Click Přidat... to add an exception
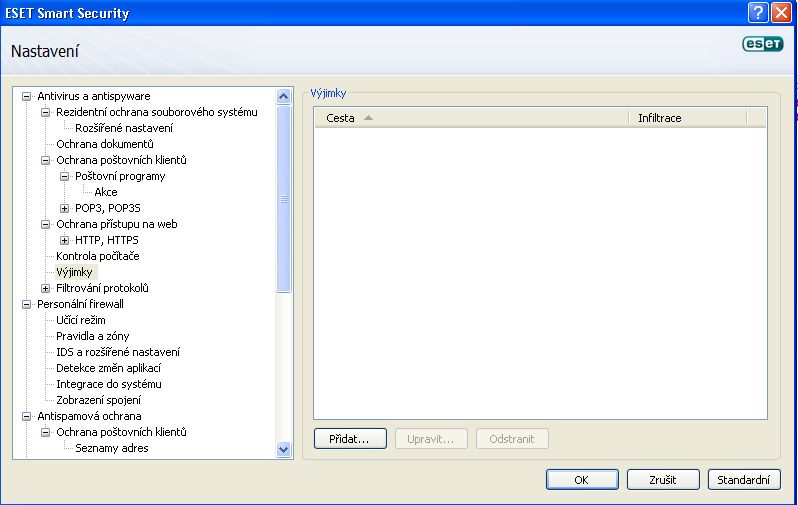 (350, 439)
